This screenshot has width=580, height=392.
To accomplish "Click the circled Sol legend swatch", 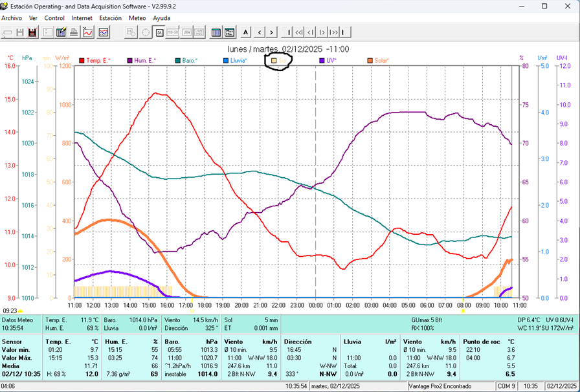I will point(274,60).
